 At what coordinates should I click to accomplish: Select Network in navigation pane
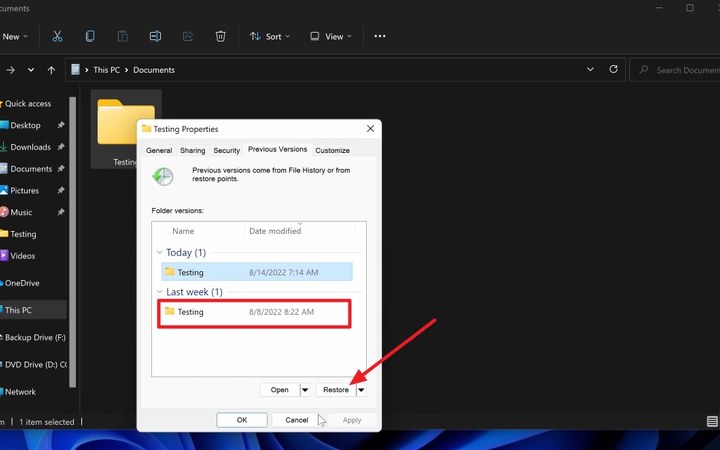tap(20, 392)
